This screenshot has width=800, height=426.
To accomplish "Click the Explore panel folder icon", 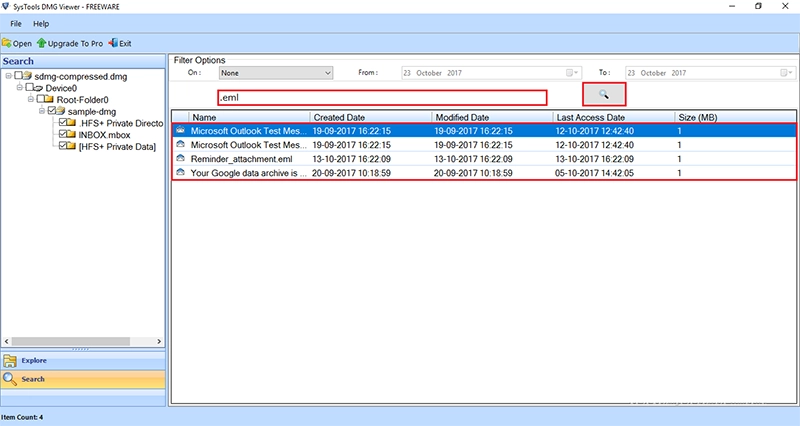I will pyautogui.click(x=10, y=361).
